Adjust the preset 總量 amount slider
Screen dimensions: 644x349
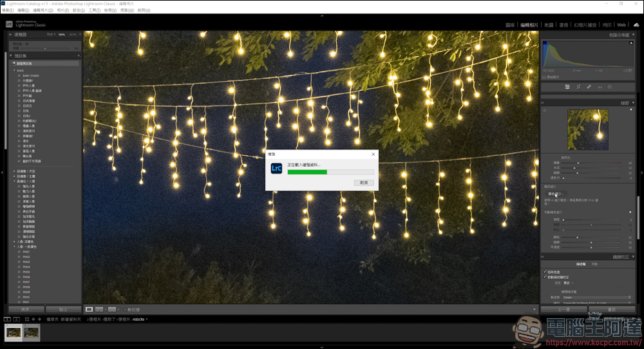[x=45, y=48]
